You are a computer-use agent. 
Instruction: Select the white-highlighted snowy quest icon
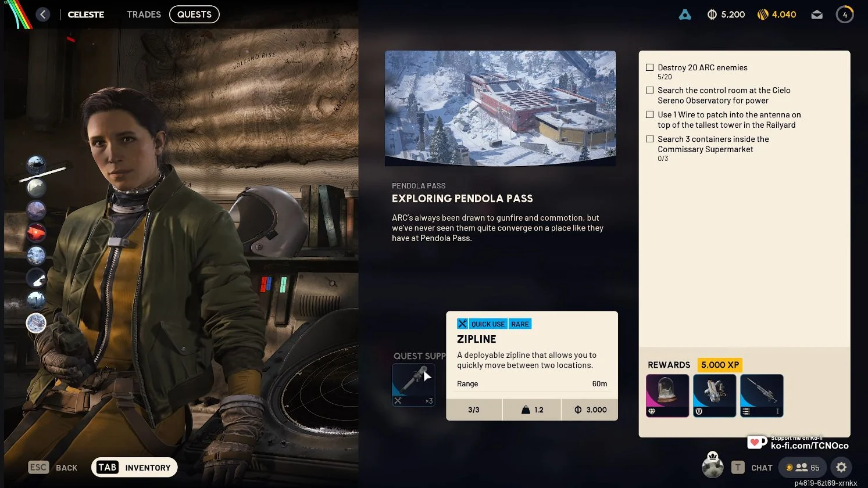click(36, 323)
